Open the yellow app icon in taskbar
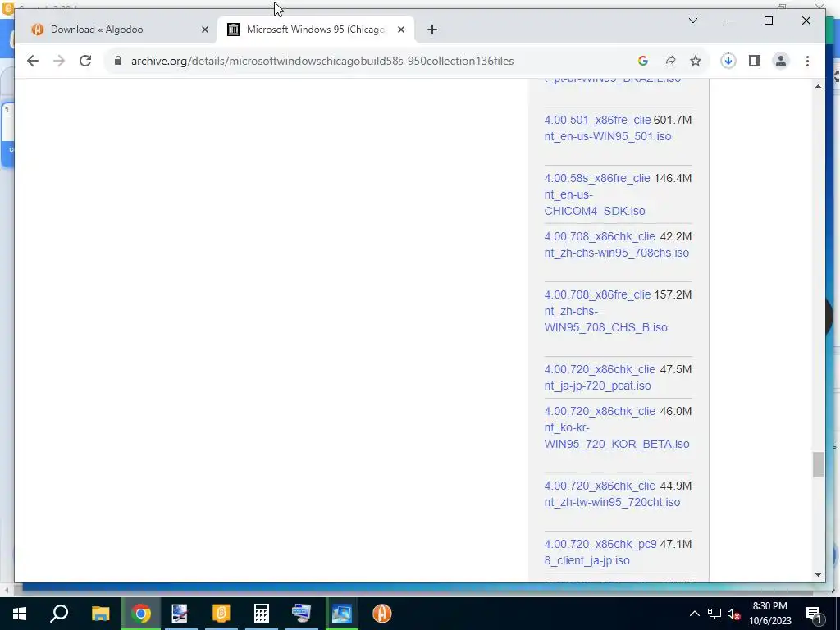Image resolution: width=840 pixels, height=630 pixels. (x=221, y=614)
